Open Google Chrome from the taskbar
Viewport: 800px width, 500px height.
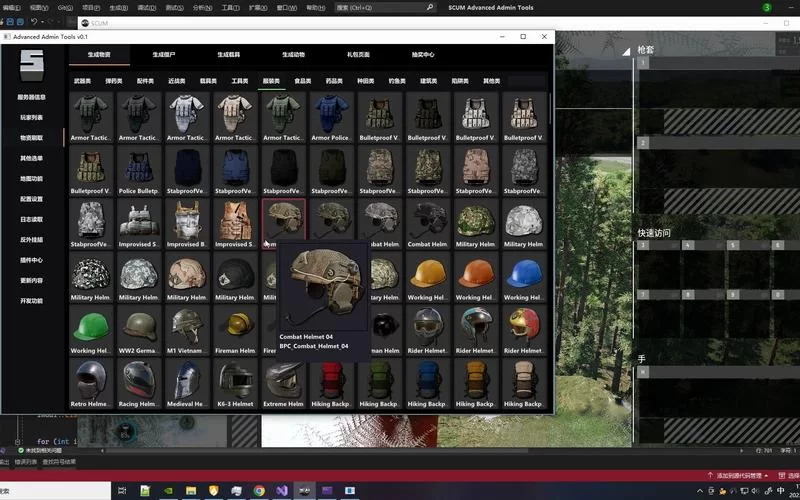point(259,491)
